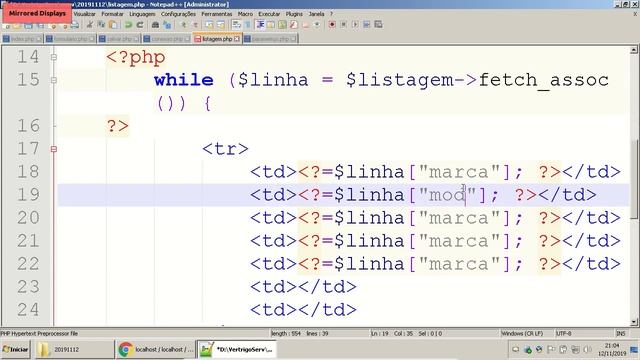Open the Macro menu
This screenshot has height=360, width=640.
click(245, 14)
